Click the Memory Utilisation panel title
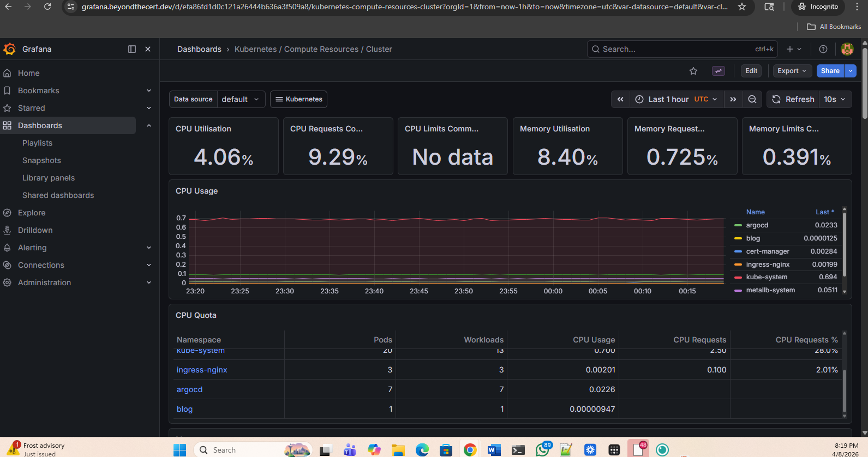 point(555,129)
